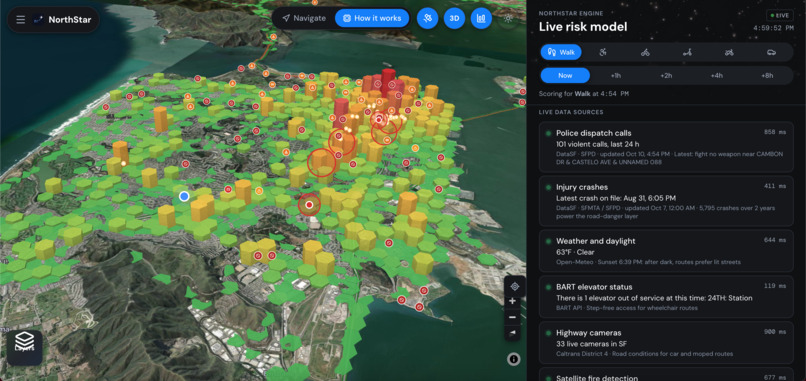
Task: Click the green status dot for Police dispatch
Action: pos(548,133)
